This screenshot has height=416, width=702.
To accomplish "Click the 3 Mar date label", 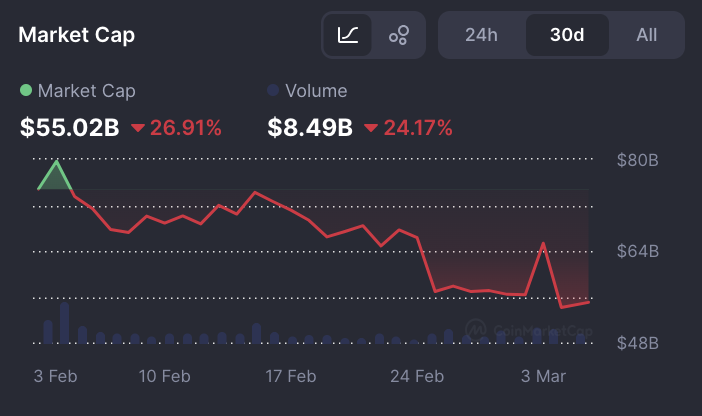I will tap(544, 376).
